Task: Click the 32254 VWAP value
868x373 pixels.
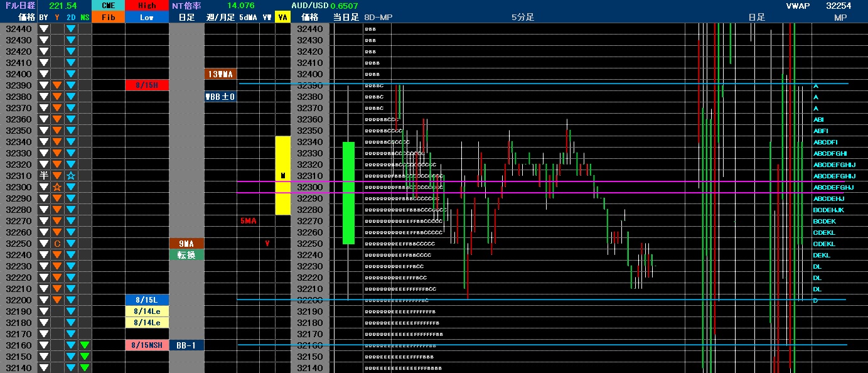Action: (x=839, y=6)
